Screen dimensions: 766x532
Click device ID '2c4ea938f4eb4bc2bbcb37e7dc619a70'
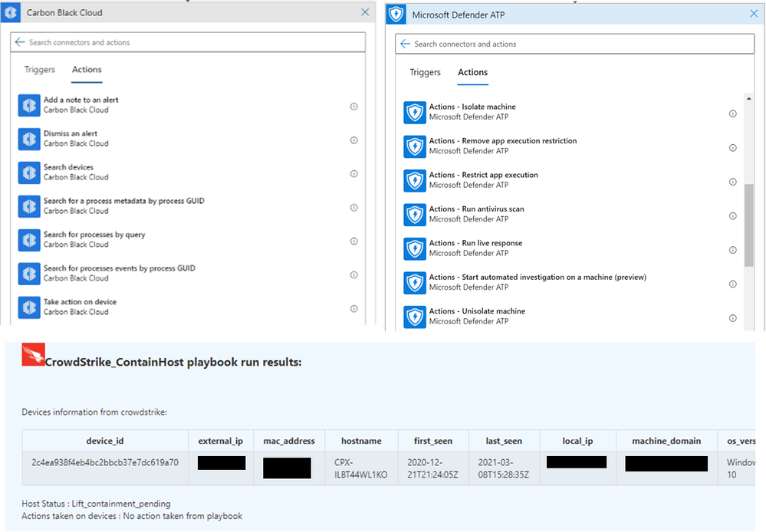(105, 462)
